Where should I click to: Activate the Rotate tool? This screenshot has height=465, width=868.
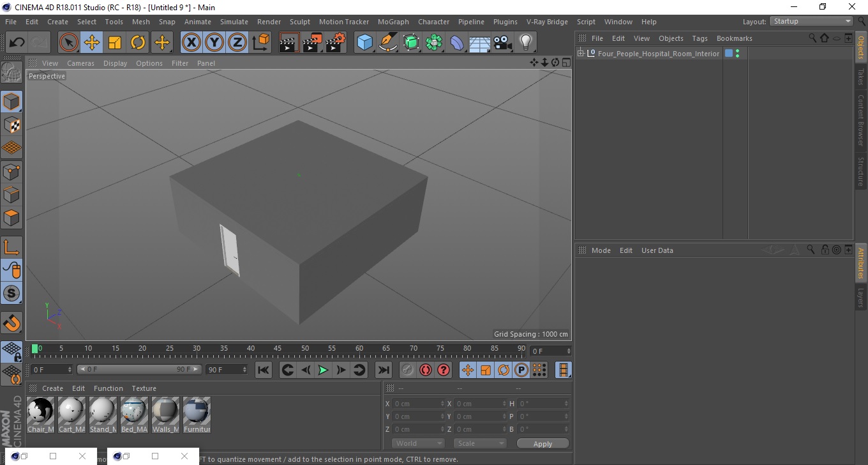(x=138, y=43)
